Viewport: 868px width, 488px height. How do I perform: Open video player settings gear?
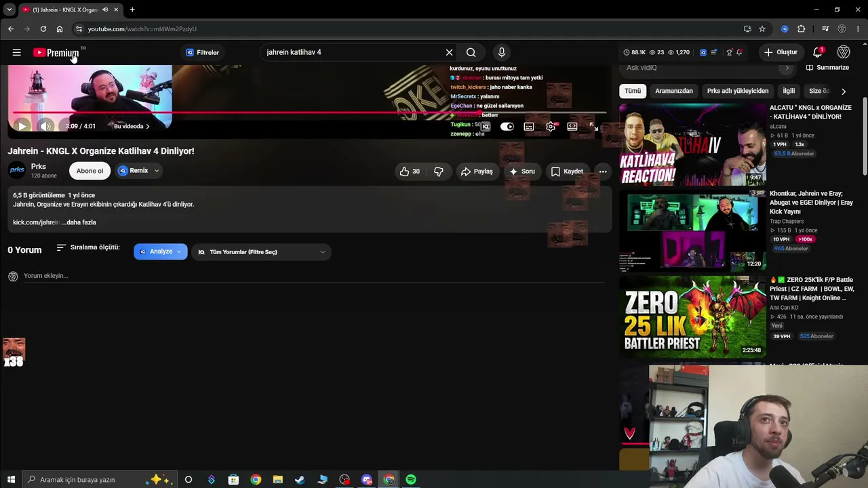[x=551, y=127]
